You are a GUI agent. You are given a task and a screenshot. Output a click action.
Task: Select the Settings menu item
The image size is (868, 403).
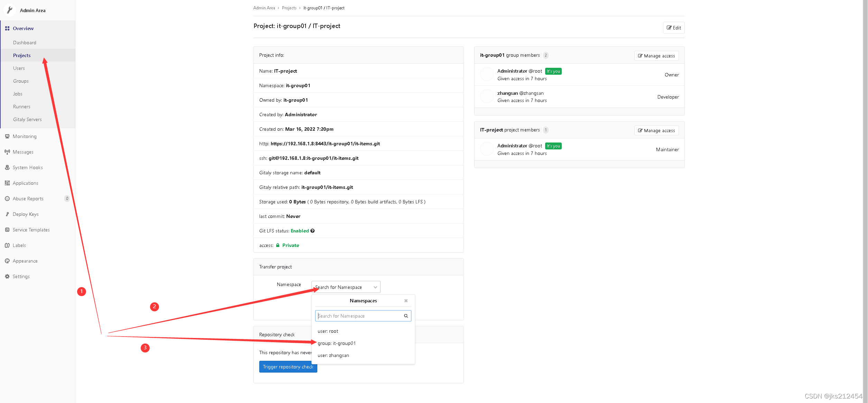coord(21,276)
